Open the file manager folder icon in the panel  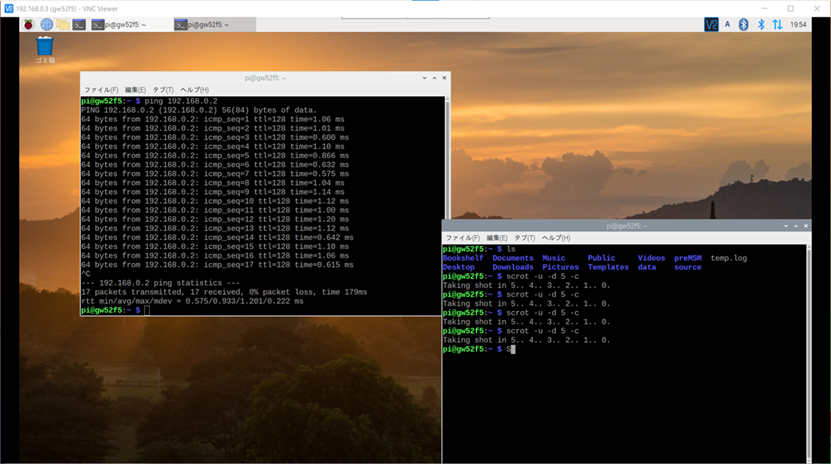[62, 24]
